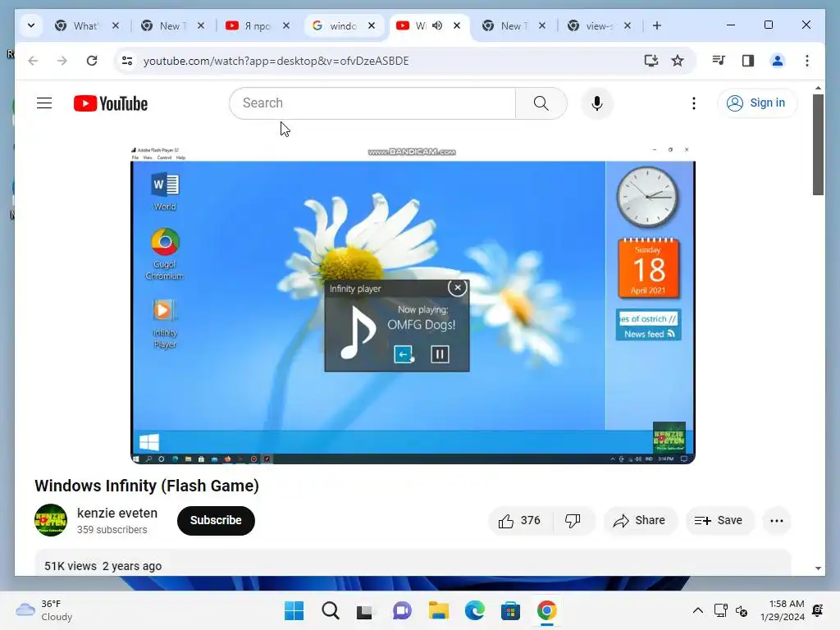Open the taskbar clock and date
Image resolution: width=840 pixels, height=630 pixels.
click(x=783, y=610)
